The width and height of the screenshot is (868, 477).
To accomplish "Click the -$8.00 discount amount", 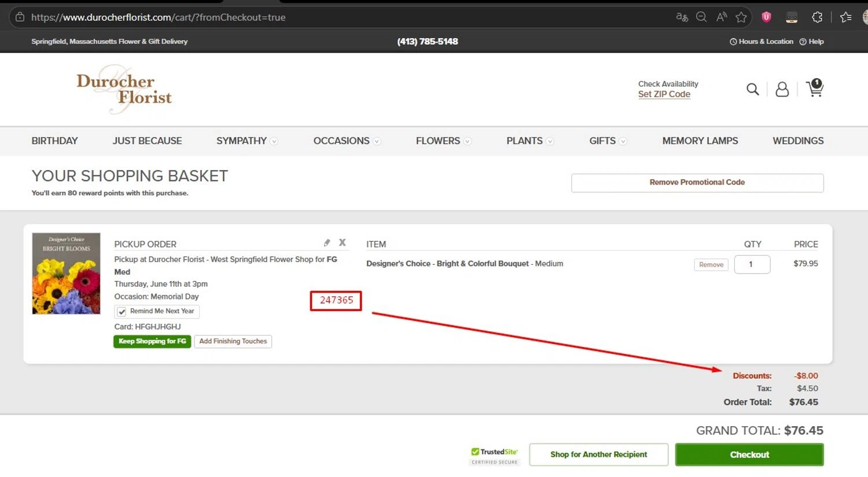I will click(806, 376).
